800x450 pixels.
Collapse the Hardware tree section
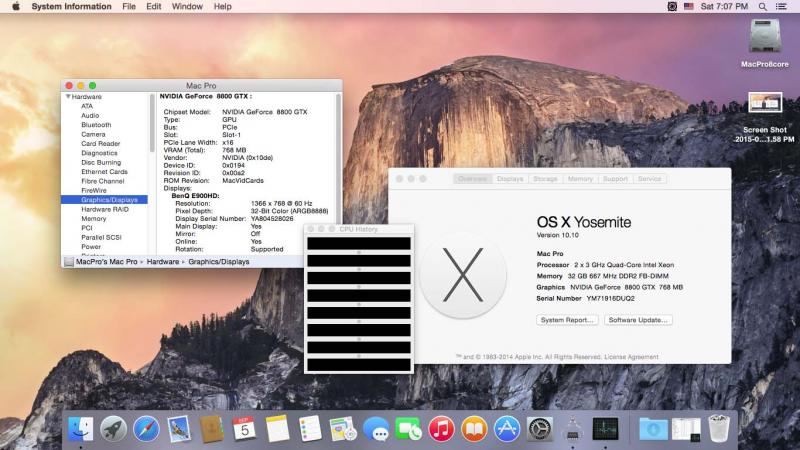pos(67,97)
